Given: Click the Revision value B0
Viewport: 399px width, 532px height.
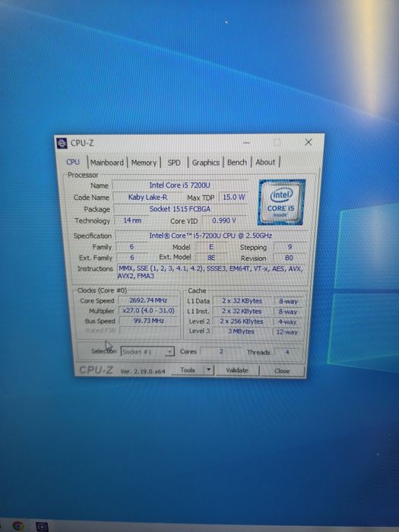Looking at the screenshot, I should point(289,258).
